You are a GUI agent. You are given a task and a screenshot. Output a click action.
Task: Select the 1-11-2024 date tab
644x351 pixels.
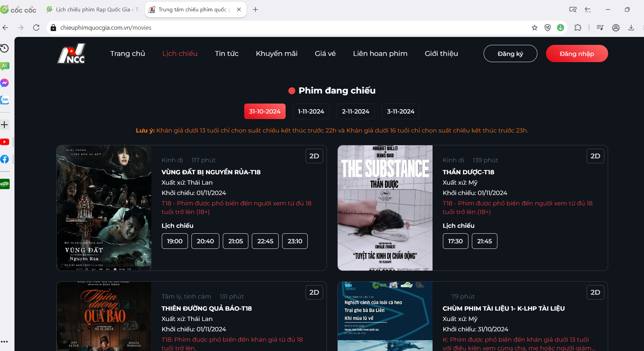coord(311,111)
